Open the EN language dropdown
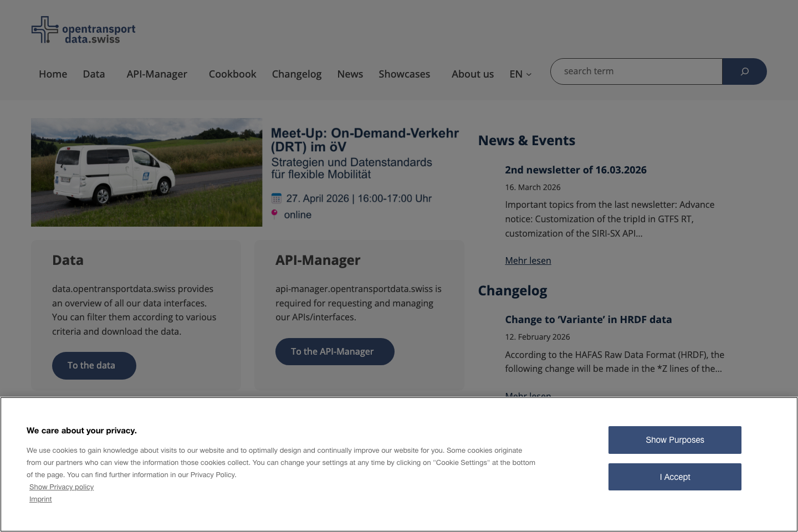This screenshot has height=532, width=798. [520, 74]
